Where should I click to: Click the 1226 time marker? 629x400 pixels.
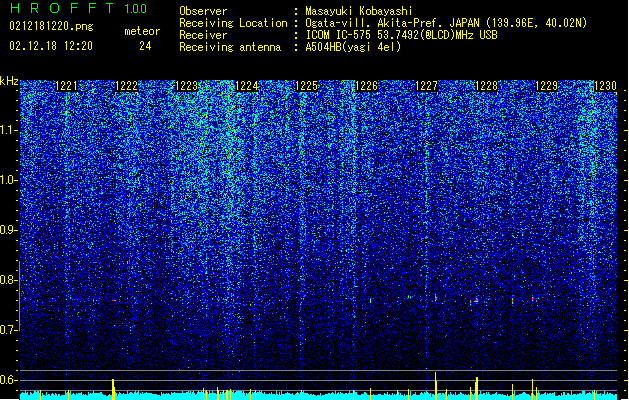coord(366,86)
